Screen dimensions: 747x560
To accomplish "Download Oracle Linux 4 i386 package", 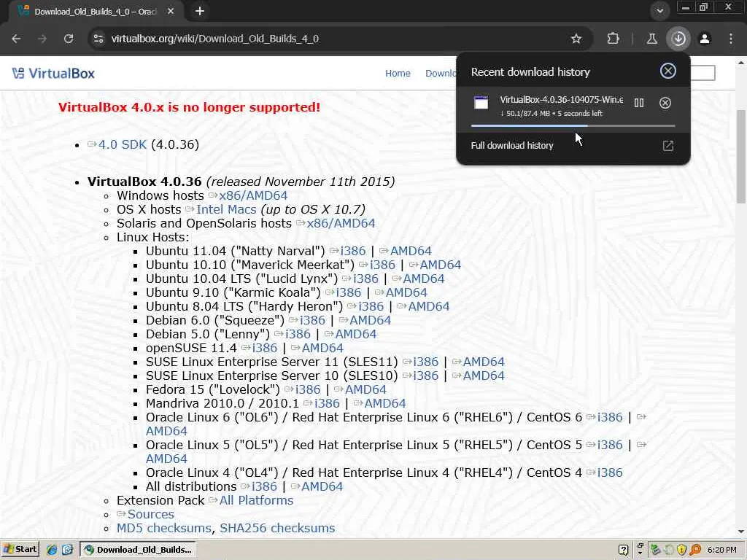I will pyautogui.click(x=610, y=472).
